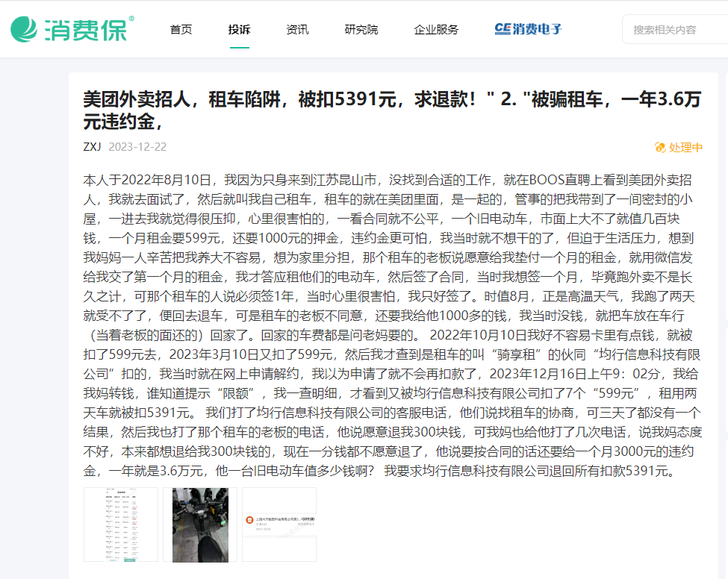Select the 投诉 navigation tab
This screenshot has width=728, height=579.
(240, 30)
